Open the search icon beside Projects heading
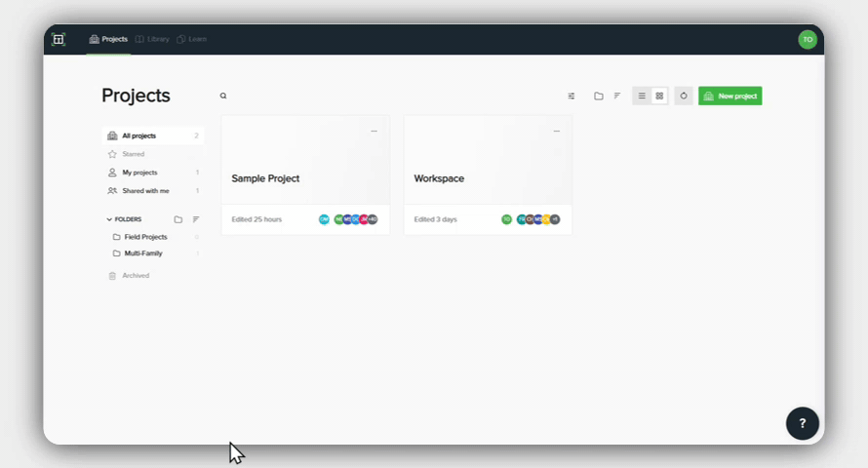Viewport: 868px width, 468px height. (x=223, y=97)
